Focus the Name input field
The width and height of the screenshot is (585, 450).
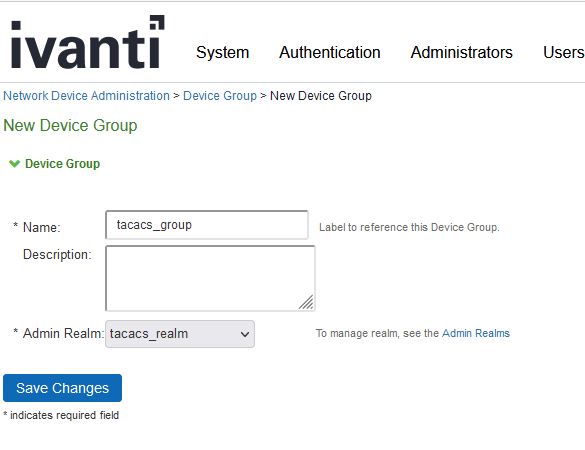click(207, 225)
